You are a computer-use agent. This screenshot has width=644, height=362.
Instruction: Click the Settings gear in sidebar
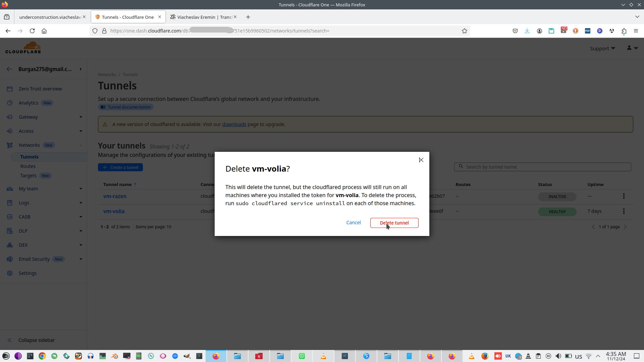(x=10, y=273)
